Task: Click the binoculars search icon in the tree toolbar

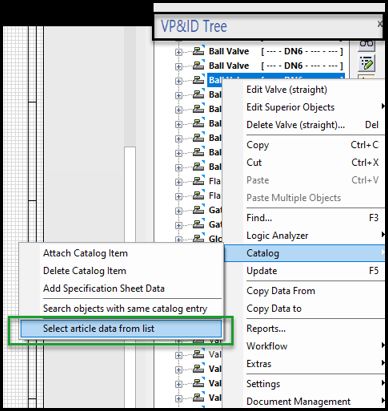Action: coord(366,45)
